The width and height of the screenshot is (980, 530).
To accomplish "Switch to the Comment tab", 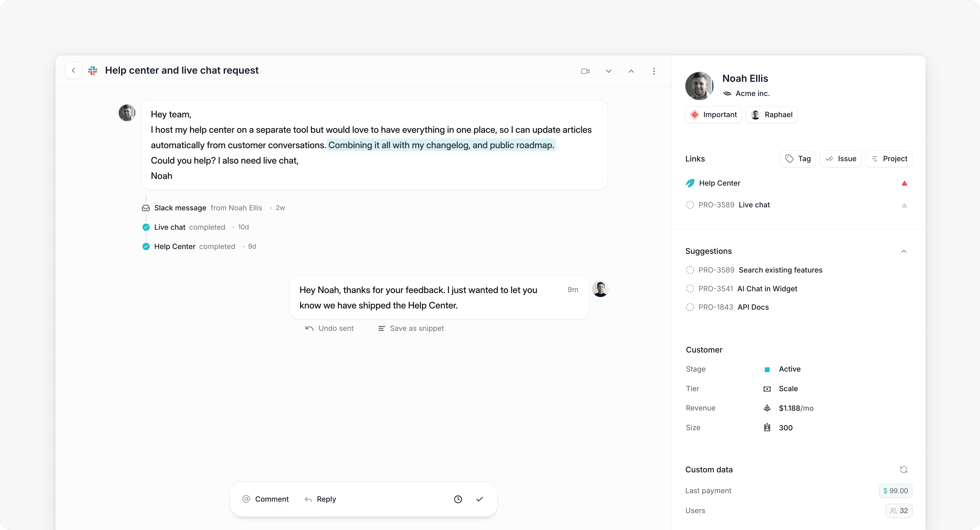I will (266, 499).
